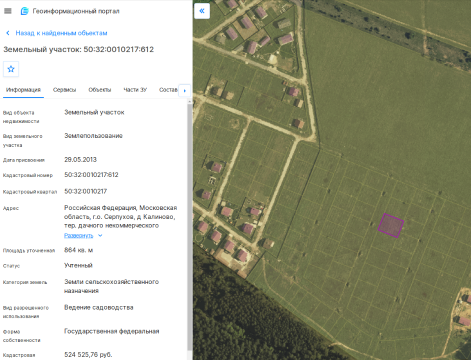Click chevron beside Развернуть
Image resolution: width=471 pixels, height=360 pixels.
pyautogui.click(x=100, y=236)
